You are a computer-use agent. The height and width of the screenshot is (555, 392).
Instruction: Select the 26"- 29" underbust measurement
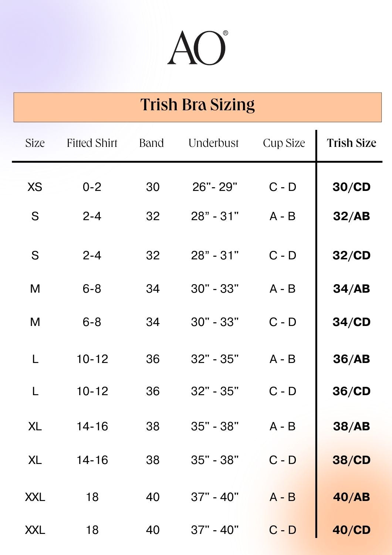tap(214, 187)
